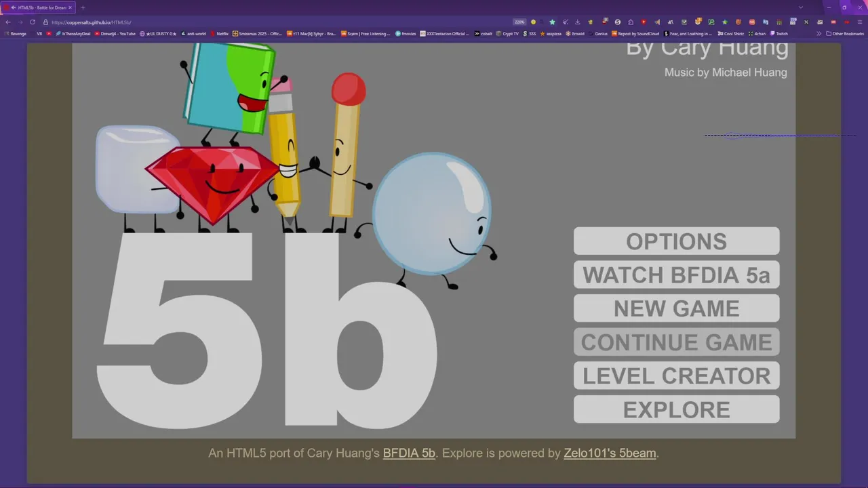Mute the HTML5b tab via its speaker icon
The height and width of the screenshot is (488, 868).
click(13, 7)
